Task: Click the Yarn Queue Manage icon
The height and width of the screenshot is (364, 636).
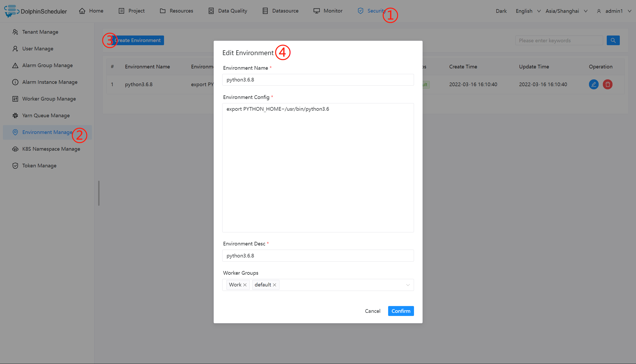Action: (15, 115)
